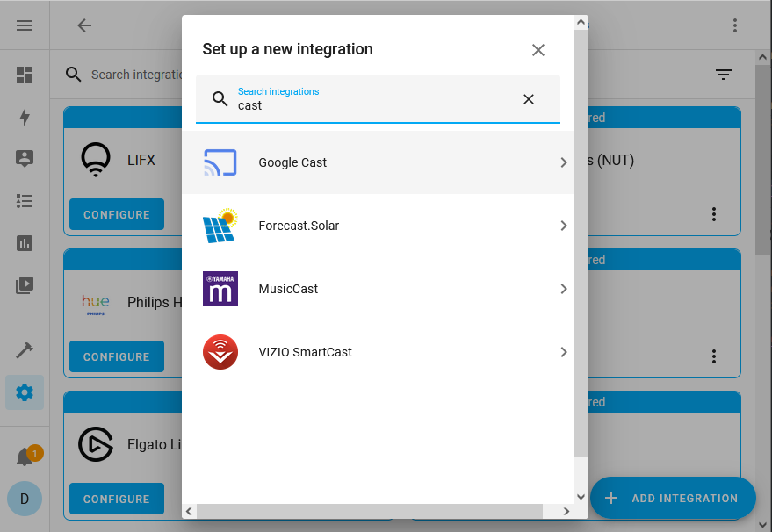This screenshot has width=772, height=532.
Task: Click the VIZIO SmartCast red logo
Action: tap(220, 352)
